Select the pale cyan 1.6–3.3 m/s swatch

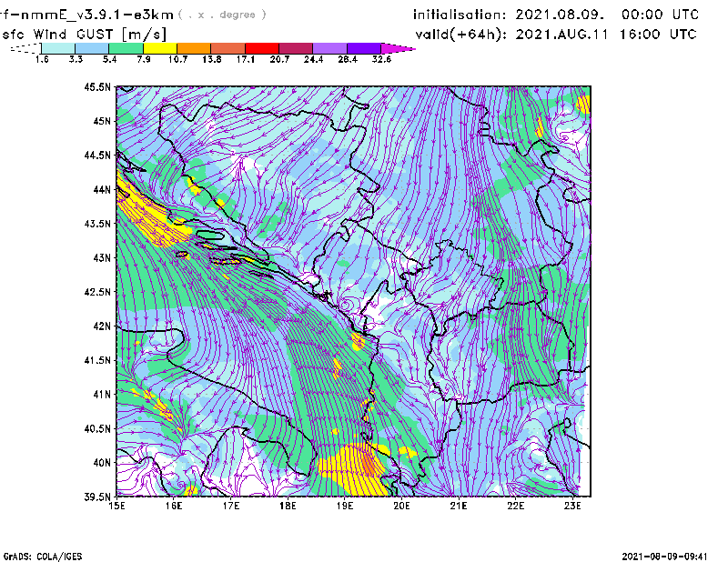(58, 48)
